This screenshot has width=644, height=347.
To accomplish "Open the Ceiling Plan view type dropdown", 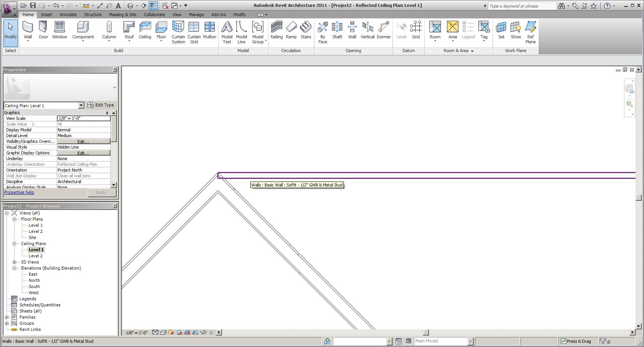I will click(x=81, y=105).
